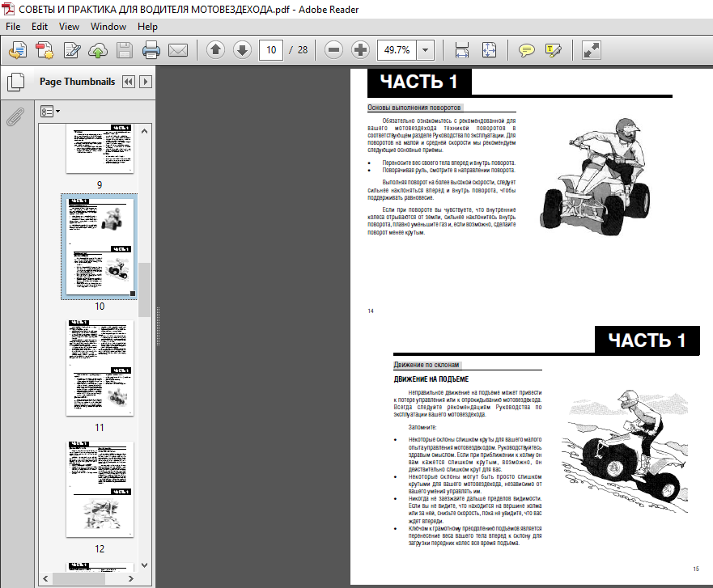The image size is (713, 588).
Task: Click the Page Thumbnails panel icon
Action: [16, 82]
